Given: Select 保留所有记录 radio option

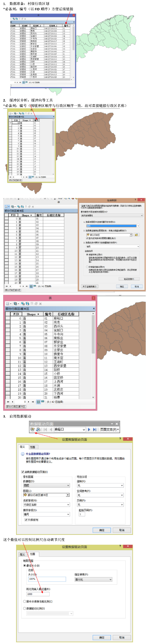Looking at the screenshot, I should coord(87,254).
